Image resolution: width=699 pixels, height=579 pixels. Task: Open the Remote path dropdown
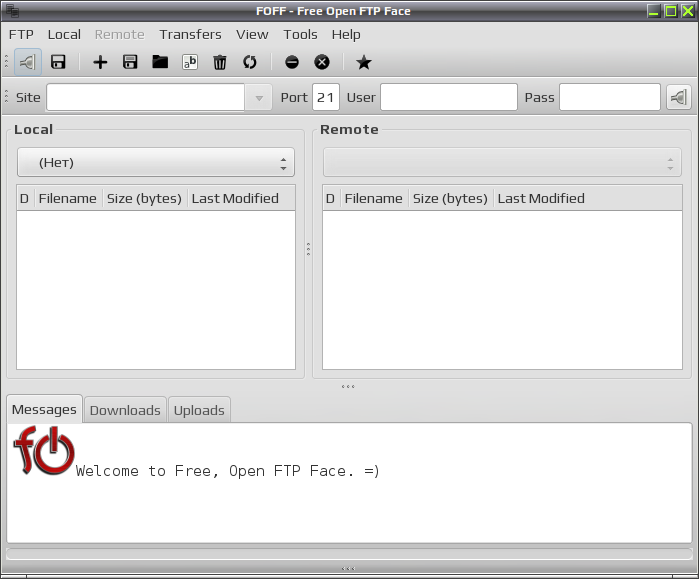point(502,162)
